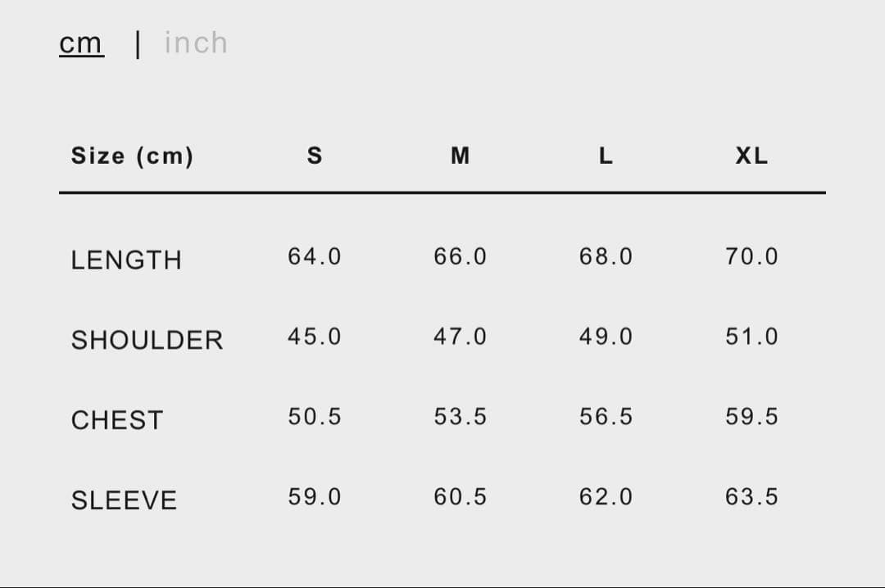Select the 66.0 length value for M

click(x=460, y=256)
